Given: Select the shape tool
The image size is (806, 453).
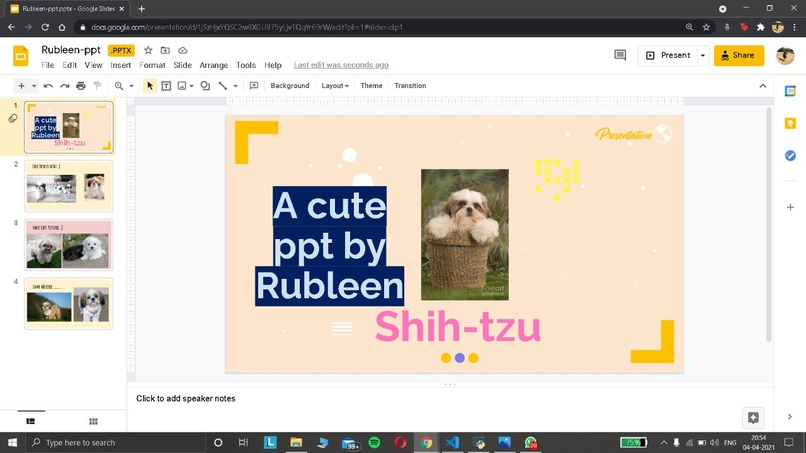Looking at the screenshot, I should 205,86.
